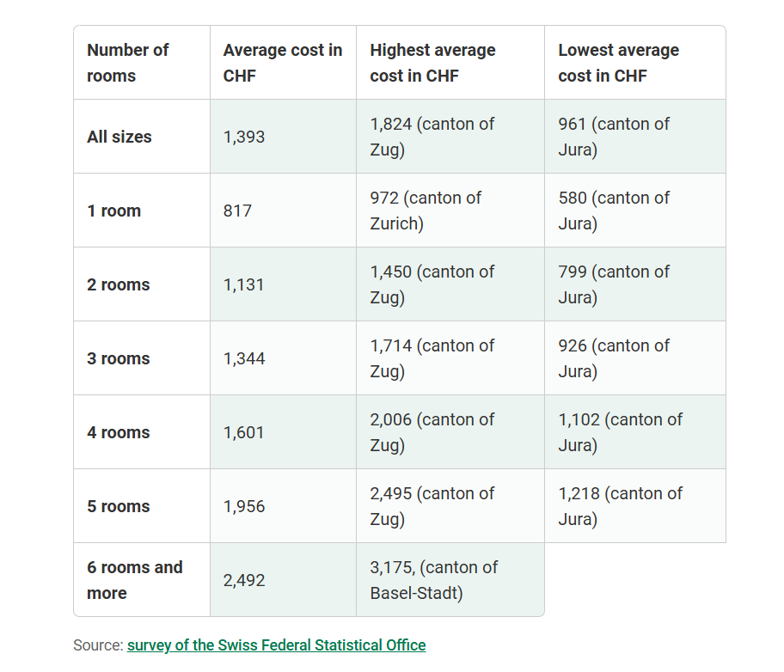784x672 pixels.
Task: Click the "Number of rooms" column header
Action: [127, 63]
